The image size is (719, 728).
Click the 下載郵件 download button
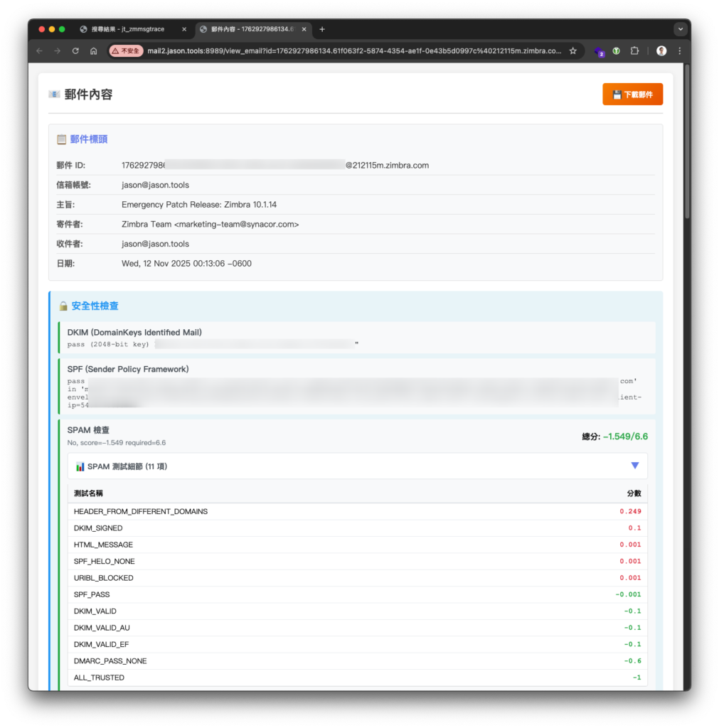point(632,95)
